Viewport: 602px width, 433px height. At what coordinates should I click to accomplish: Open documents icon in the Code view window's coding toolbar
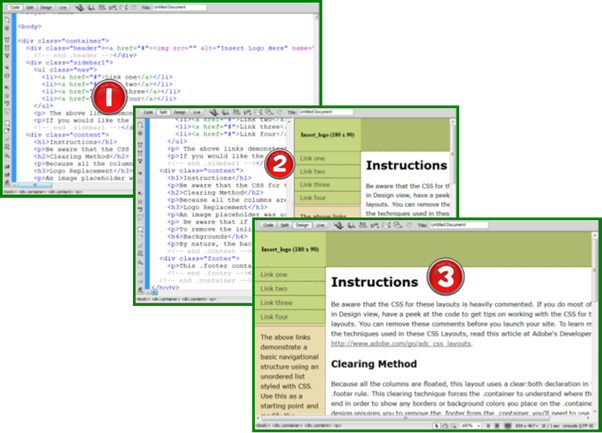tap(7, 20)
